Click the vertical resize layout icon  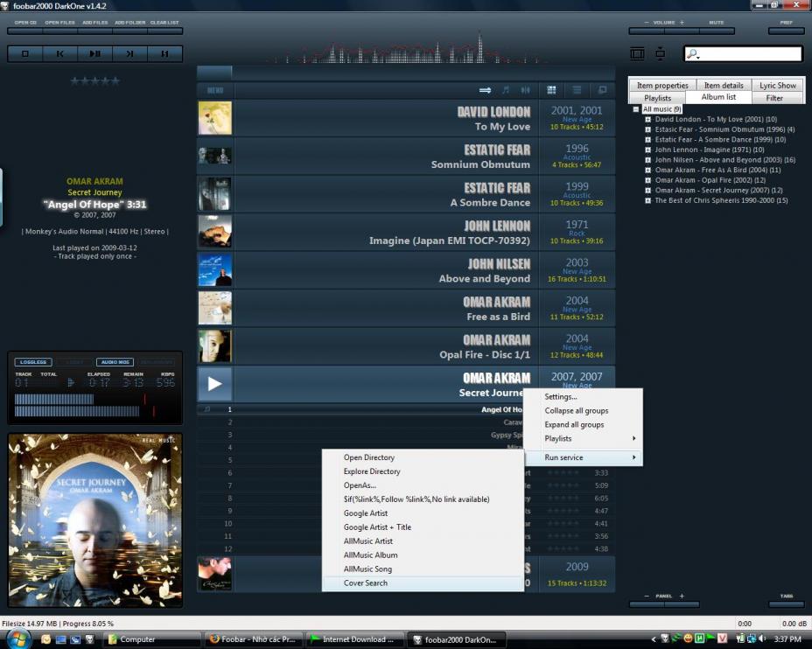[660, 53]
